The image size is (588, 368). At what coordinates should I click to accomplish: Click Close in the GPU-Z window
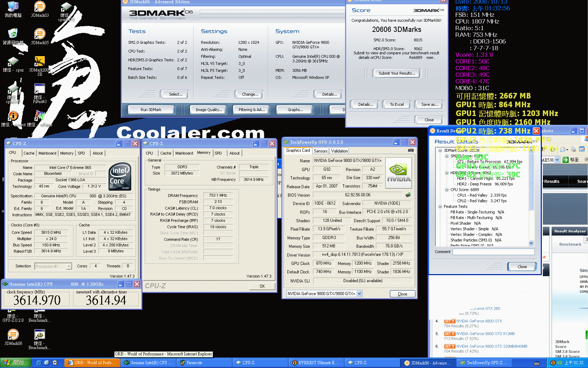click(x=402, y=294)
